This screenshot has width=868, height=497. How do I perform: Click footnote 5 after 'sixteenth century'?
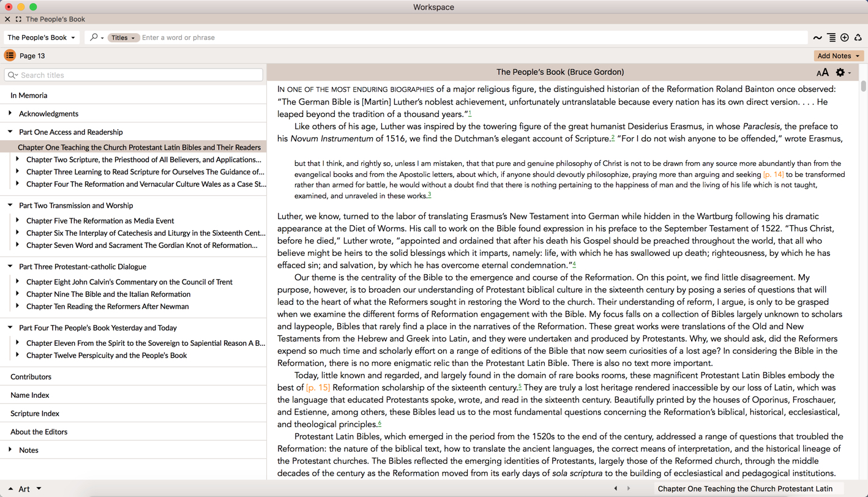coord(520,387)
